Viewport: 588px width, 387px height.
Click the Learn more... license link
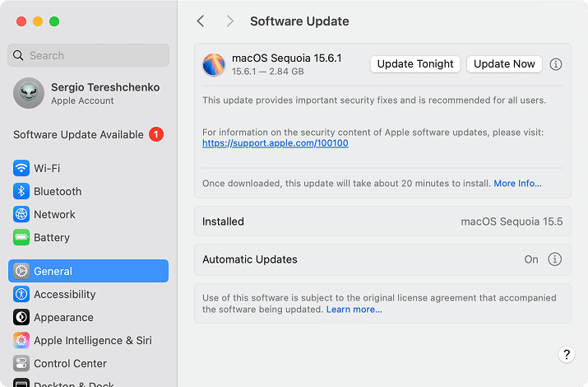point(354,310)
